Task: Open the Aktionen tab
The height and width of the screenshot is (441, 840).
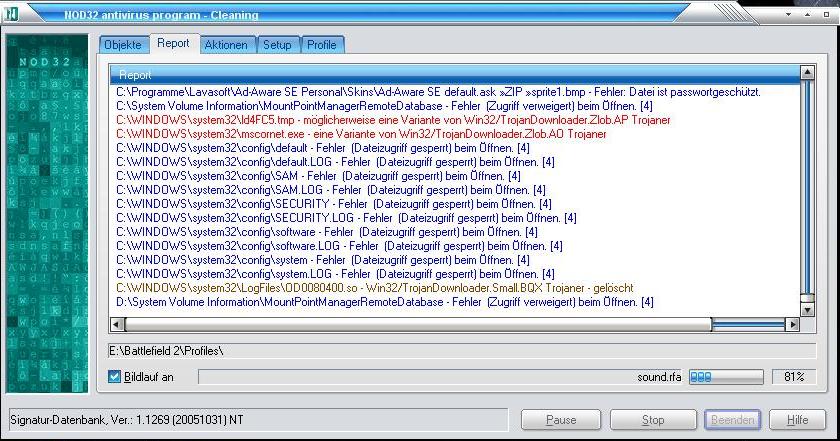Action: point(226,45)
